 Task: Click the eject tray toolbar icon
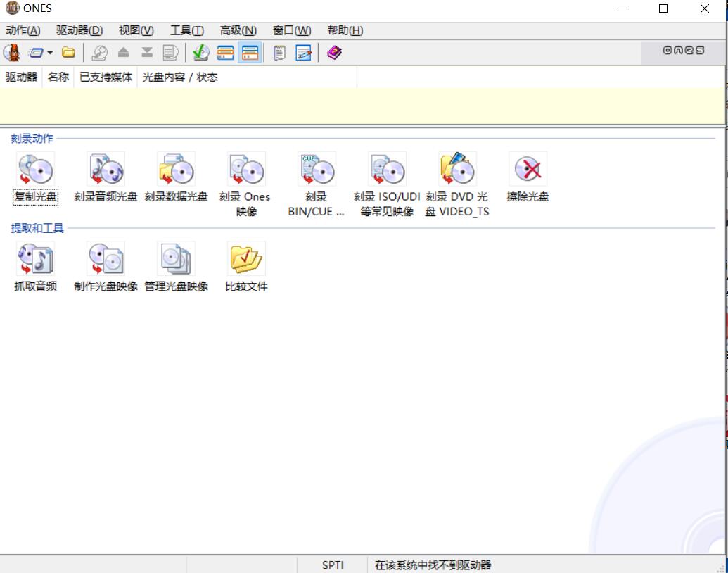tap(124, 53)
